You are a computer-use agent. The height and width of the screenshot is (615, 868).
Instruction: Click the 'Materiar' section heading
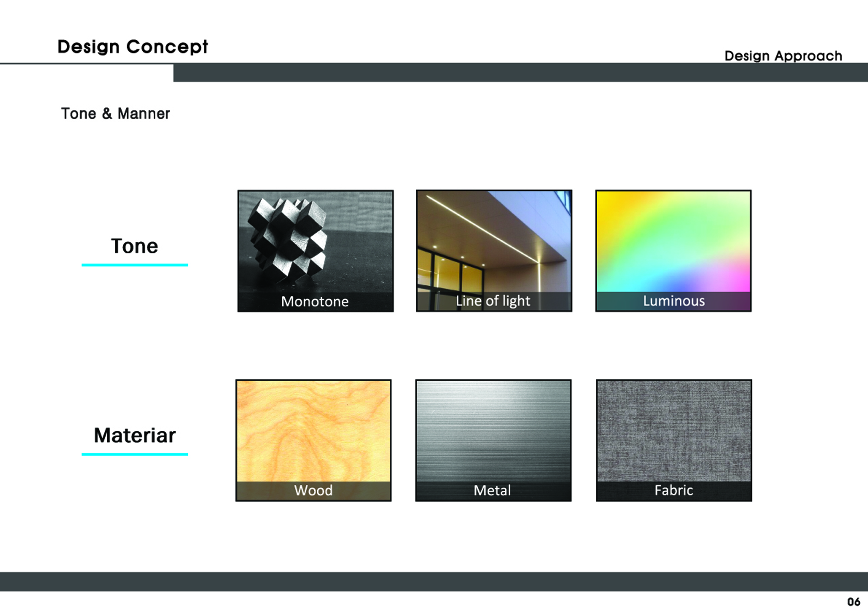tap(135, 435)
